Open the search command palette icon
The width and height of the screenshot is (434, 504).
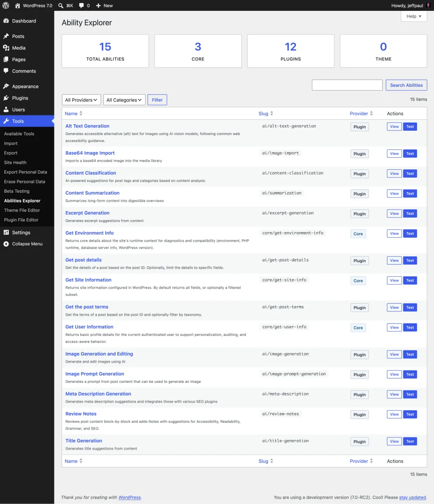(x=61, y=6)
